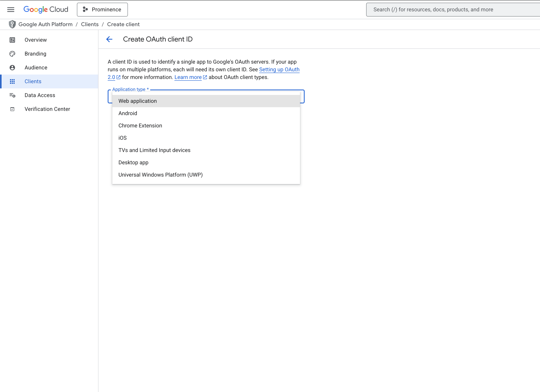Click the back arrow beside Create OAuth client ID
540x392 pixels.
coord(109,39)
